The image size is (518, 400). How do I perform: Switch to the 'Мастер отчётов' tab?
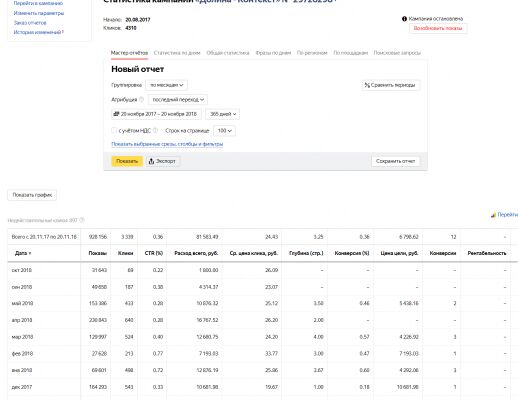pyautogui.click(x=129, y=53)
